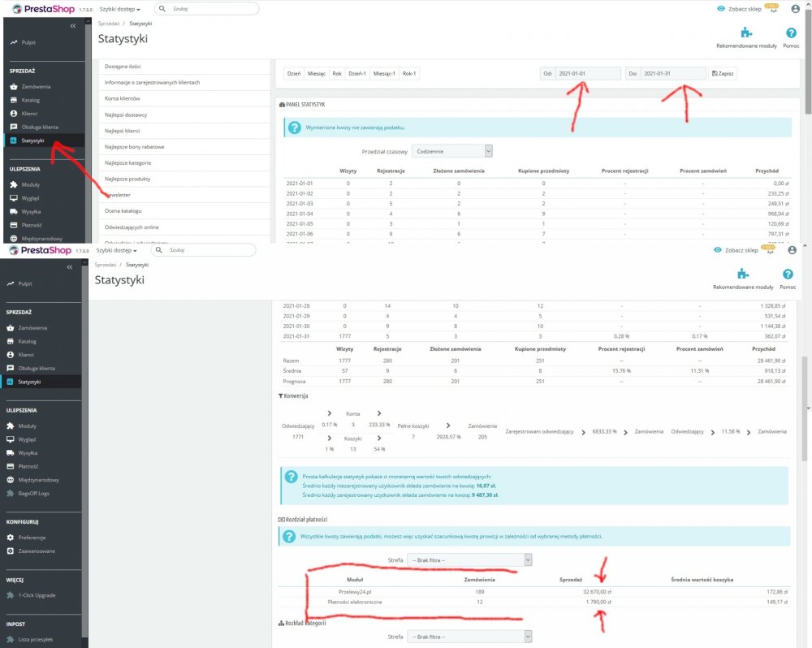Select the Dzień period tab
The image size is (812, 648).
[x=294, y=74]
